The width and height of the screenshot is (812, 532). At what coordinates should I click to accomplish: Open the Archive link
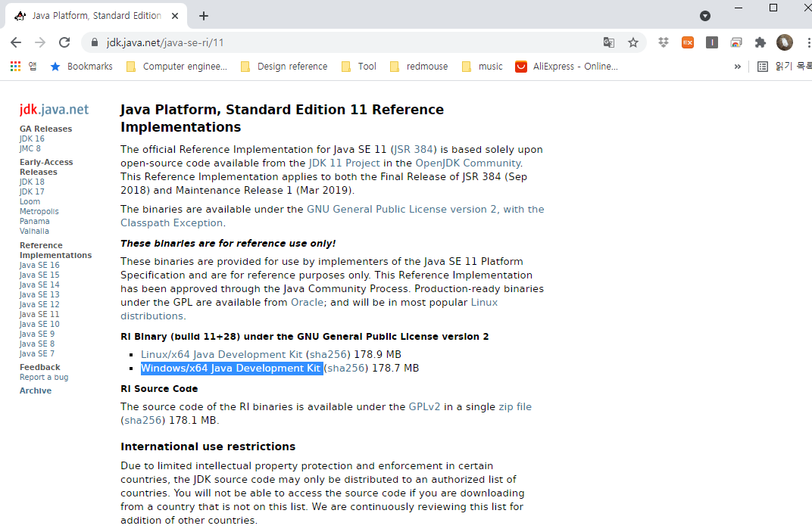click(x=36, y=390)
